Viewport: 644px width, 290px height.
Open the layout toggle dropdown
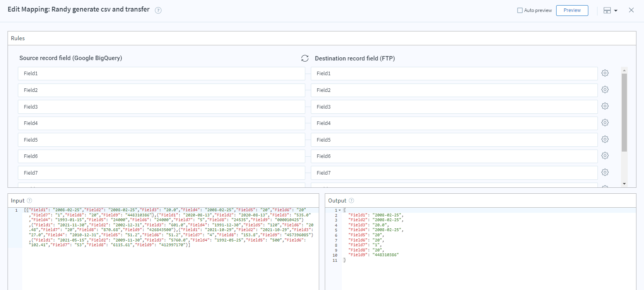coord(611,11)
